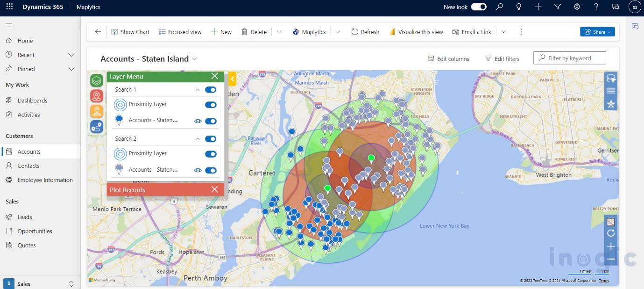This screenshot has width=644, height=289.
Task: Expand the Accounts - Staten Island view dropdown
Action: 195,59
